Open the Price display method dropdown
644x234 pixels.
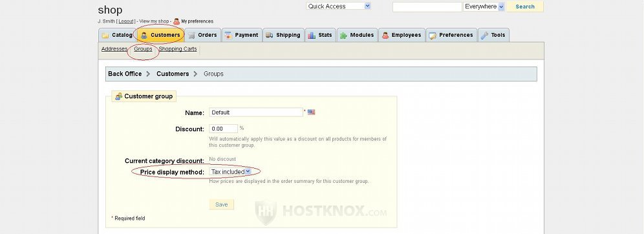[230, 171]
